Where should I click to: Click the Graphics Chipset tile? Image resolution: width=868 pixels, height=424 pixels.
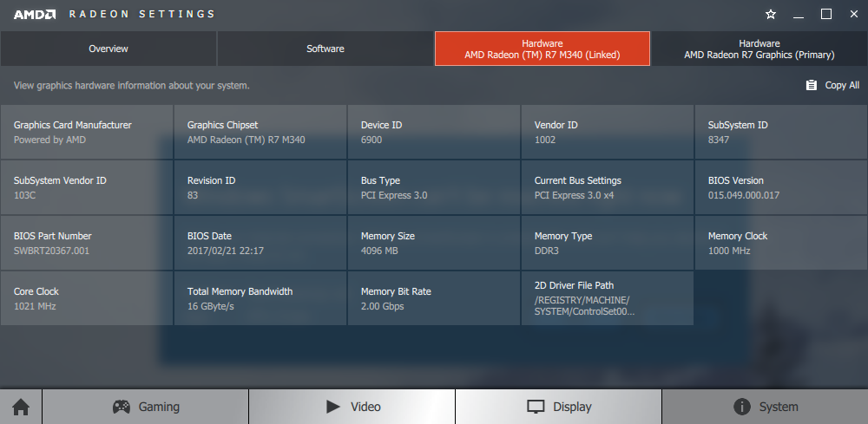pyautogui.click(x=260, y=132)
